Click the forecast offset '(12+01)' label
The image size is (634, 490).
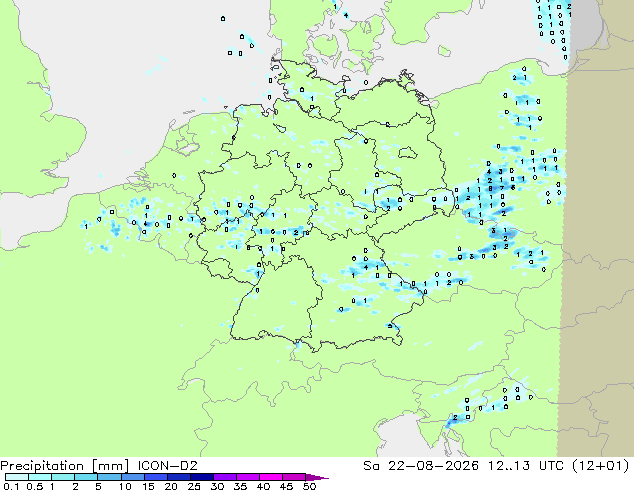[601, 466]
